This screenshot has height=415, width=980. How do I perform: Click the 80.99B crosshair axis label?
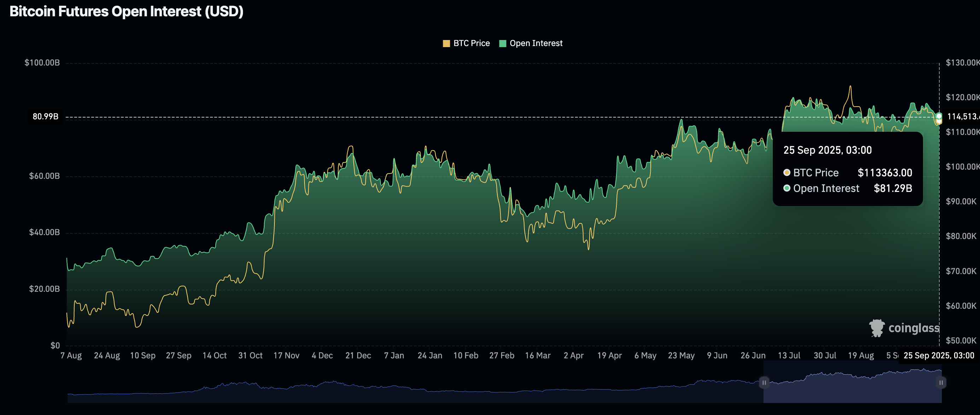45,116
